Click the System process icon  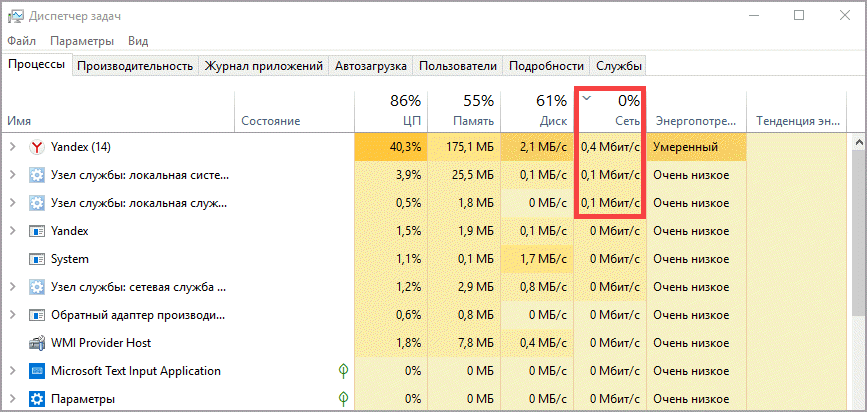pos(37,259)
